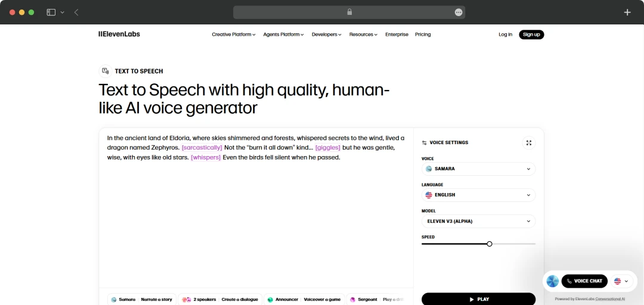Screen dimensions: 644x305
Task: Expand the Agents Platform menu
Action: pos(283,35)
